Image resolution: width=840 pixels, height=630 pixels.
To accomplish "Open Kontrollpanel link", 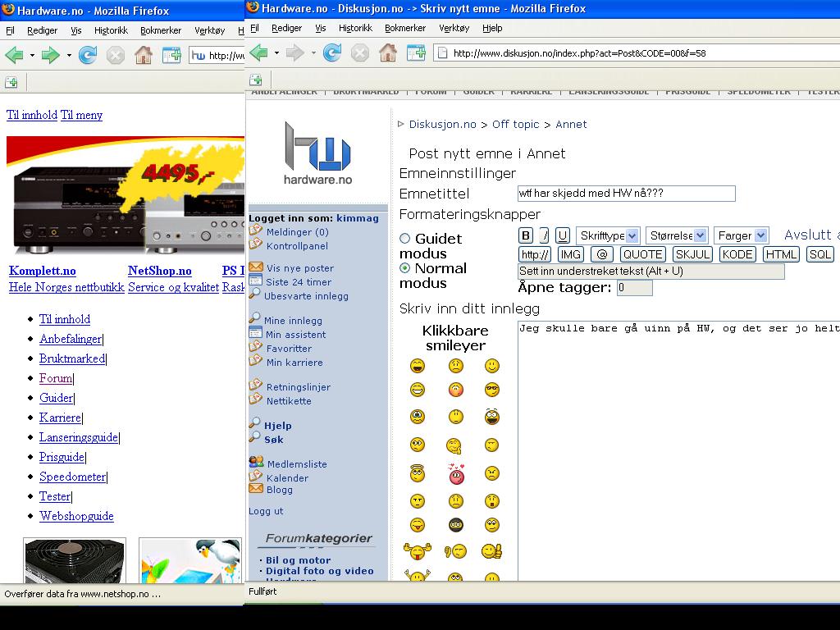I will point(297,246).
